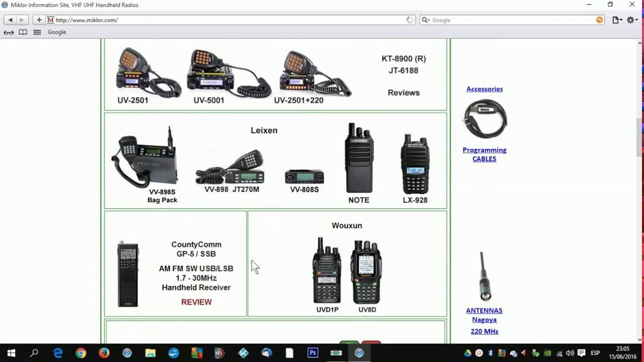This screenshot has height=362, width=644.
Task: Open the Wouxun UVD1P radio image
Action: (x=327, y=270)
